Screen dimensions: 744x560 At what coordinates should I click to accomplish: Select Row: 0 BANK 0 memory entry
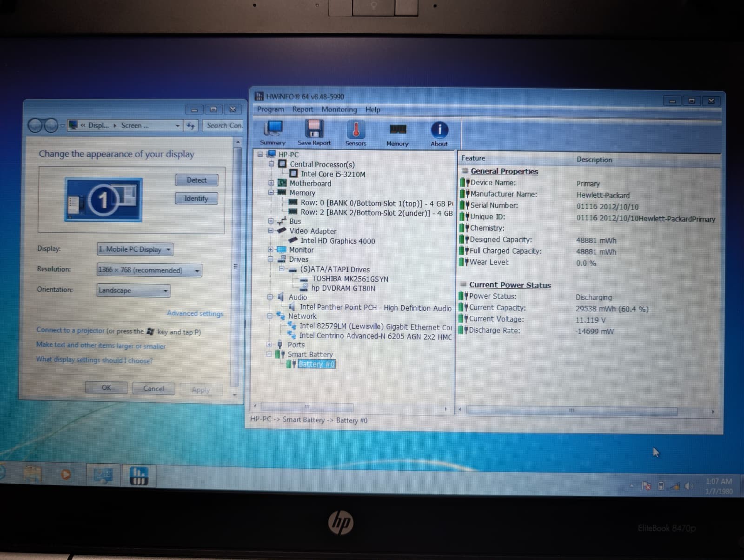click(377, 203)
